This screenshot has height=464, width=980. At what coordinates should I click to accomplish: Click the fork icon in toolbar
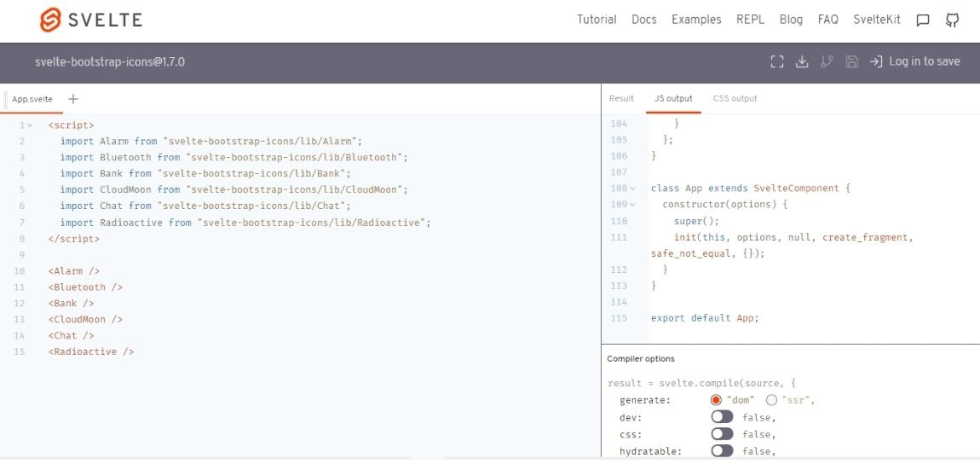click(826, 61)
